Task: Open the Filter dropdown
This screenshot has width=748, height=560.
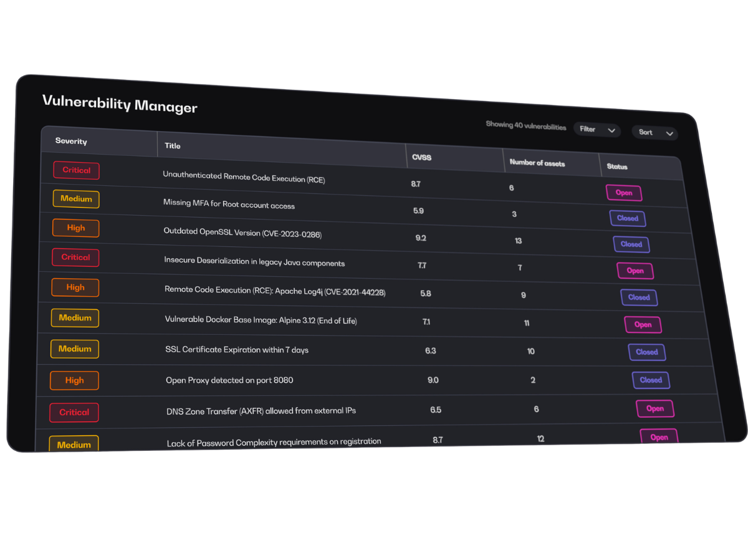Action: click(597, 130)
